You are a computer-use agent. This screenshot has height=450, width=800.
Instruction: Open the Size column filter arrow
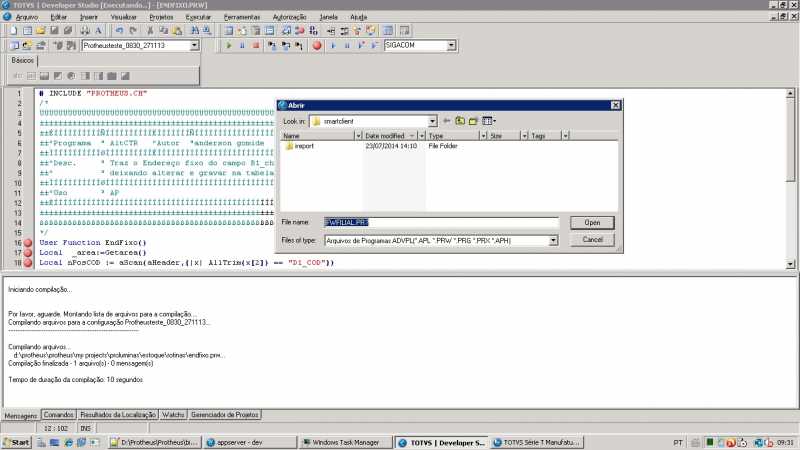coord(524,136)
